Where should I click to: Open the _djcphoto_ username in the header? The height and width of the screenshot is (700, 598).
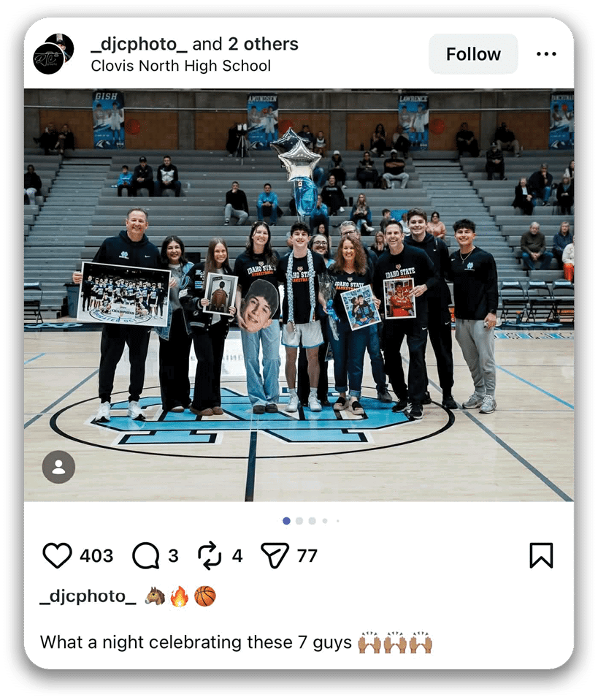coord(139,44)
